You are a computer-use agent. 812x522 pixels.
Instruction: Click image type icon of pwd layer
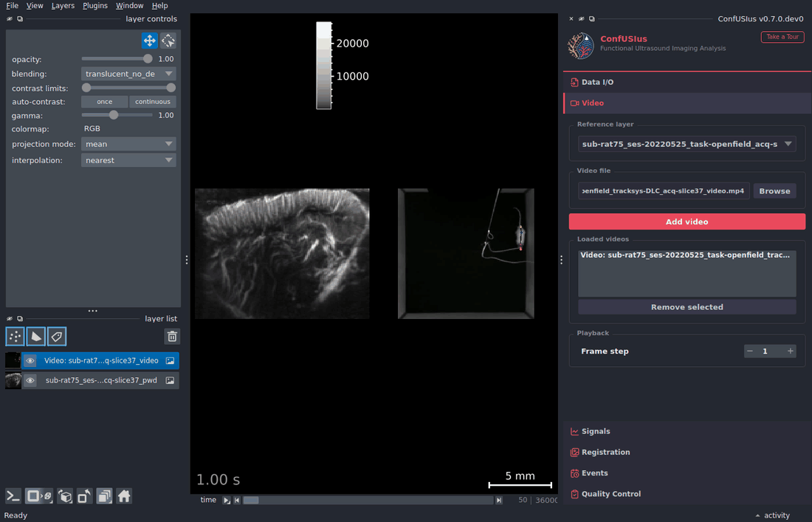[170, 380]
